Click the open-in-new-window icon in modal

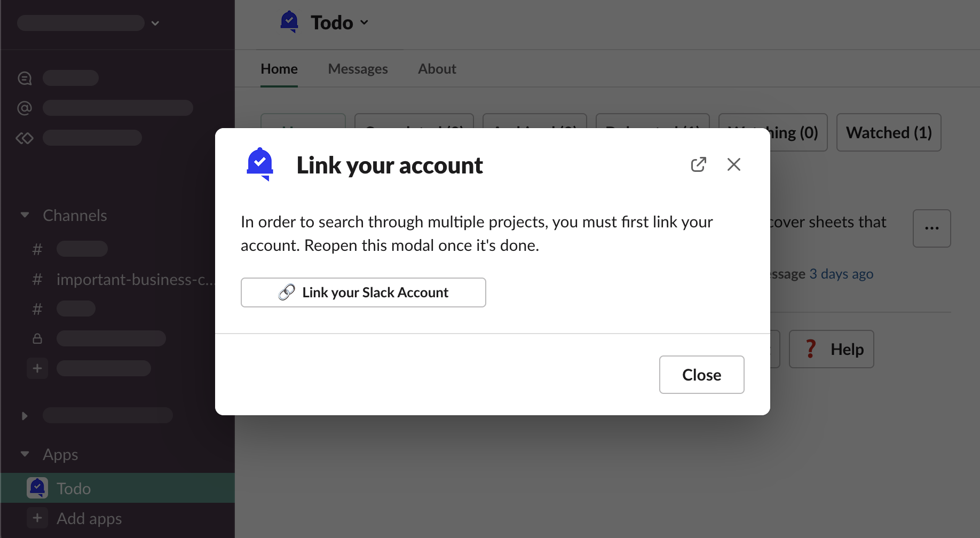pos(698,164)
